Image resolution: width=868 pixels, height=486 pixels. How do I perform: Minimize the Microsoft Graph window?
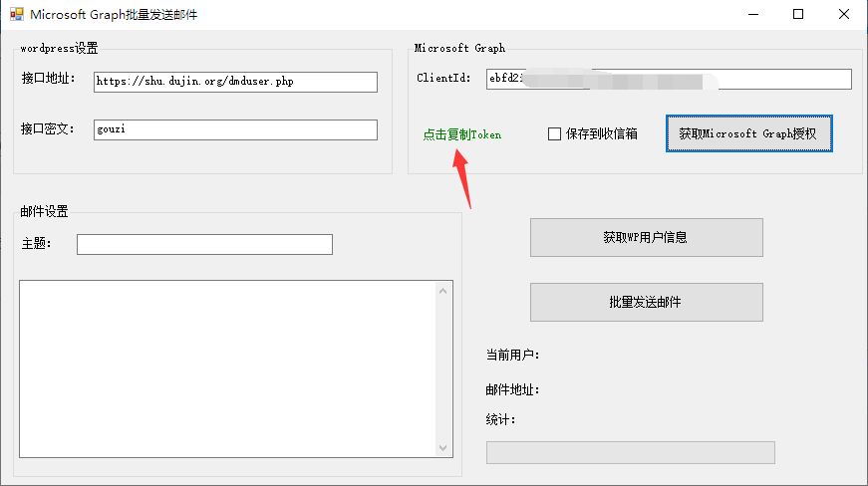tap(752, 15)
